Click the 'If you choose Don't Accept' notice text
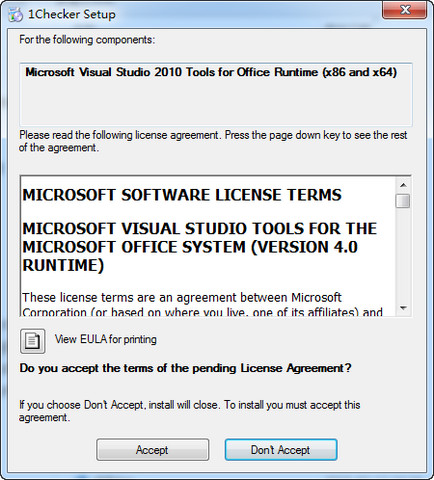434x480 pixels. (x=190, y=411)
